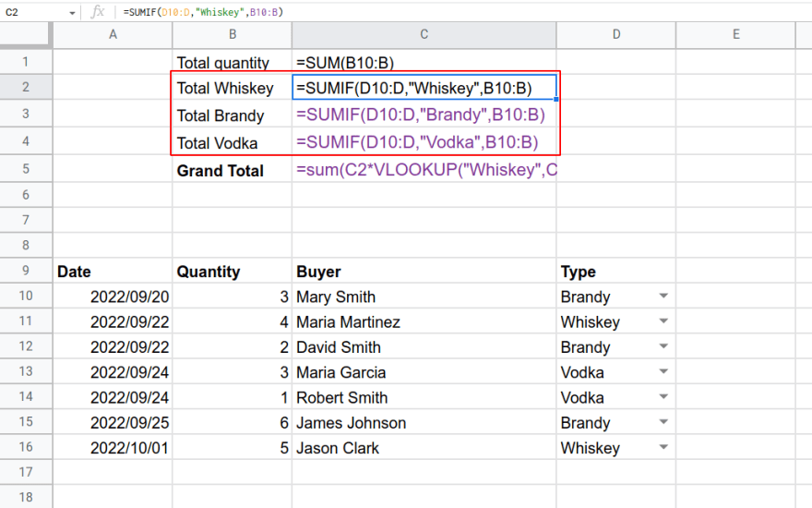Open the Name box dropdown arrow

tap(72, 13)
